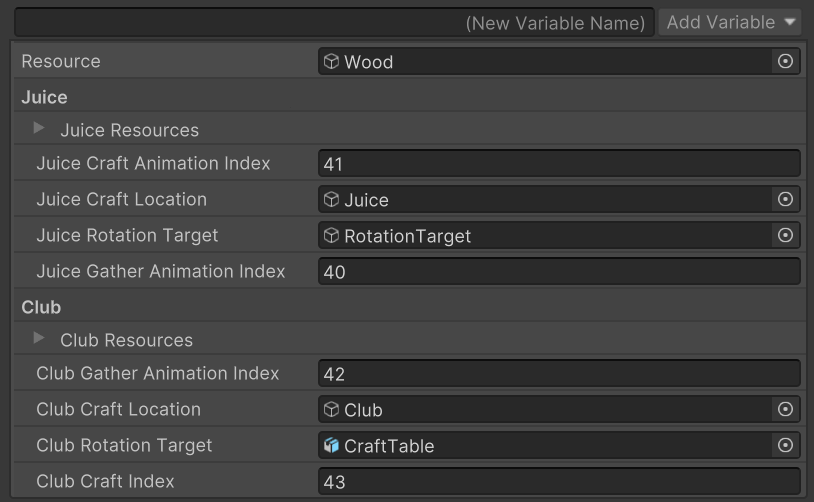Image resolution: width=814 pixels, height=502 pixels.
Task: Click the Wood object cube icon
Action: click(332, 62)
